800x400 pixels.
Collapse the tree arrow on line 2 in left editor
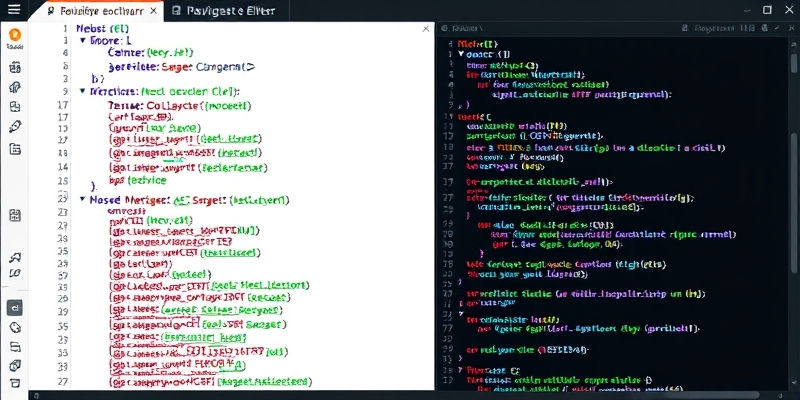tap(82, 41)
